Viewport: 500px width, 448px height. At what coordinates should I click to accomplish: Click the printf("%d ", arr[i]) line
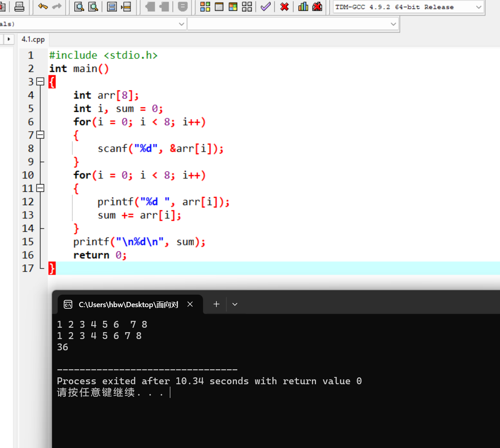coord(163,202)
